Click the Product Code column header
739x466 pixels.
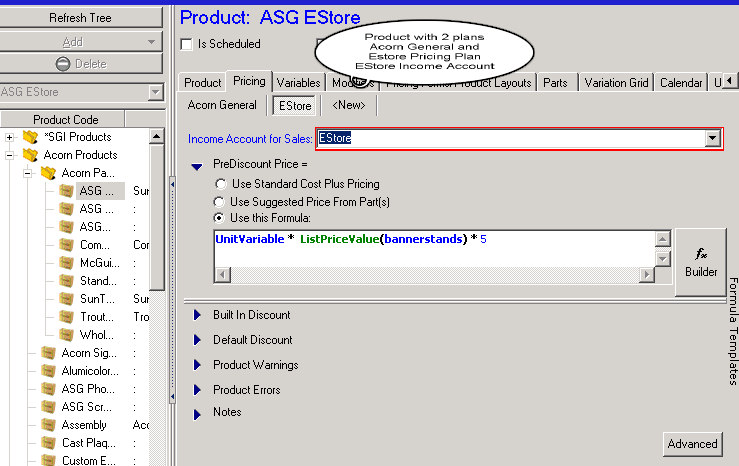66,120
